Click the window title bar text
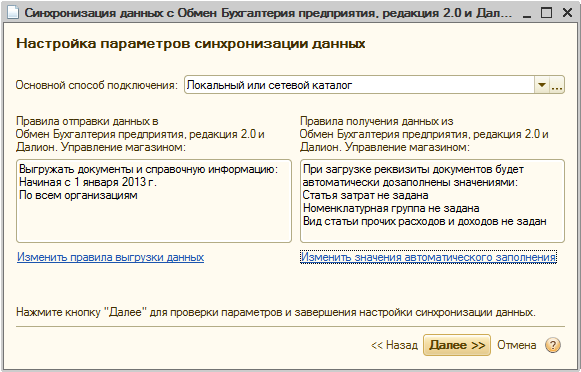 click(x=268, y=13)
